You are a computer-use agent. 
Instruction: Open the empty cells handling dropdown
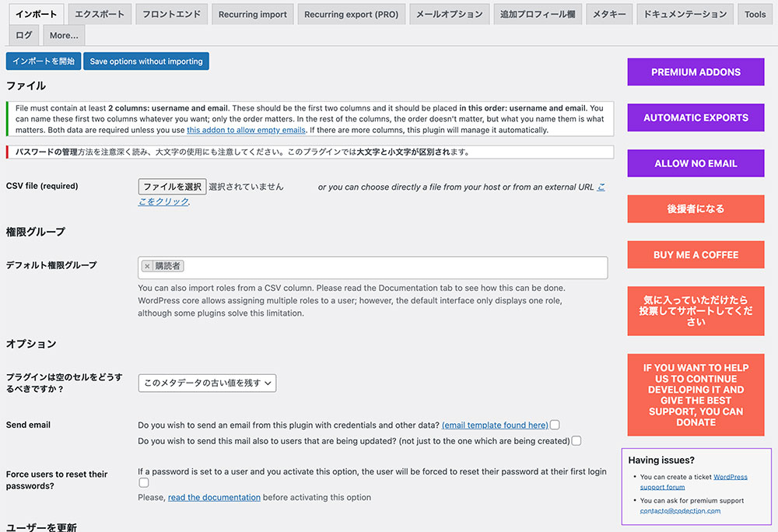[207, 383]
